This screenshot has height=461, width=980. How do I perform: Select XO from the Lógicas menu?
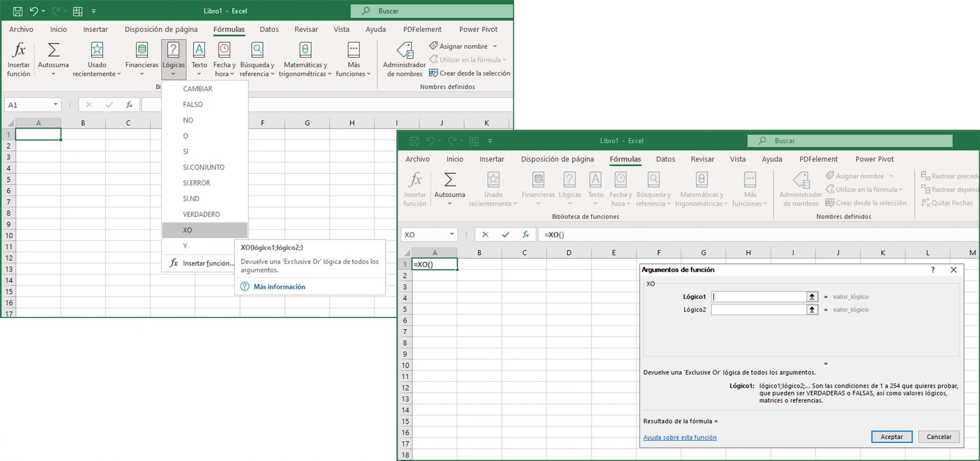188,230
